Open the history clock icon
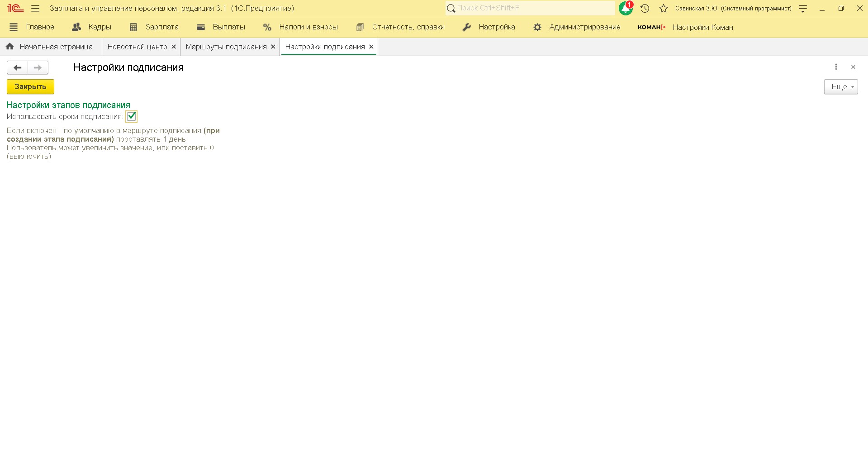868x467 pixels. pyautogui.click(x=645, y=9)
